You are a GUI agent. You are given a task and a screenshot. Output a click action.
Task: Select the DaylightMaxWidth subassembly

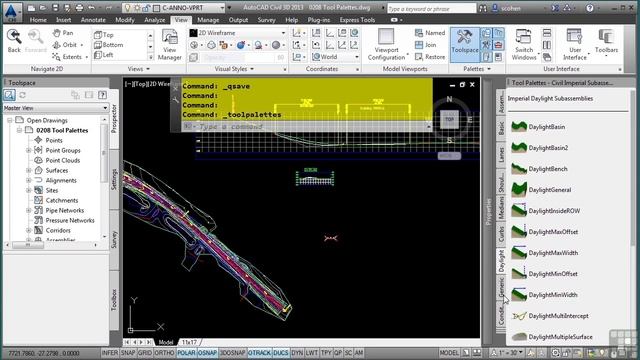(544, 253)
